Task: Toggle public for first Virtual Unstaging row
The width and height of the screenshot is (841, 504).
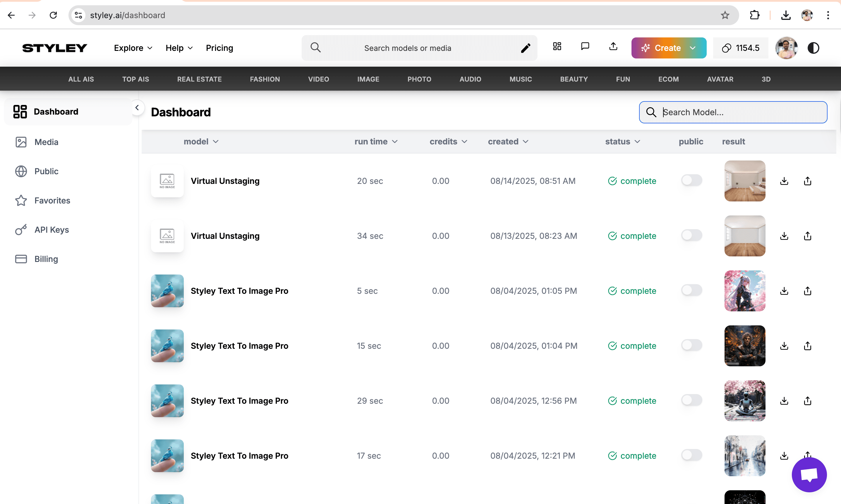Action: (691, 180)
